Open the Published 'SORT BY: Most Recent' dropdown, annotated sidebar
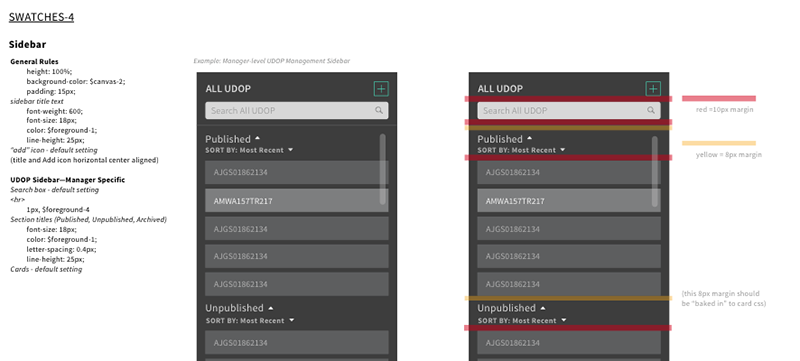This screenshot has height=361, width=800. point(521,150)
